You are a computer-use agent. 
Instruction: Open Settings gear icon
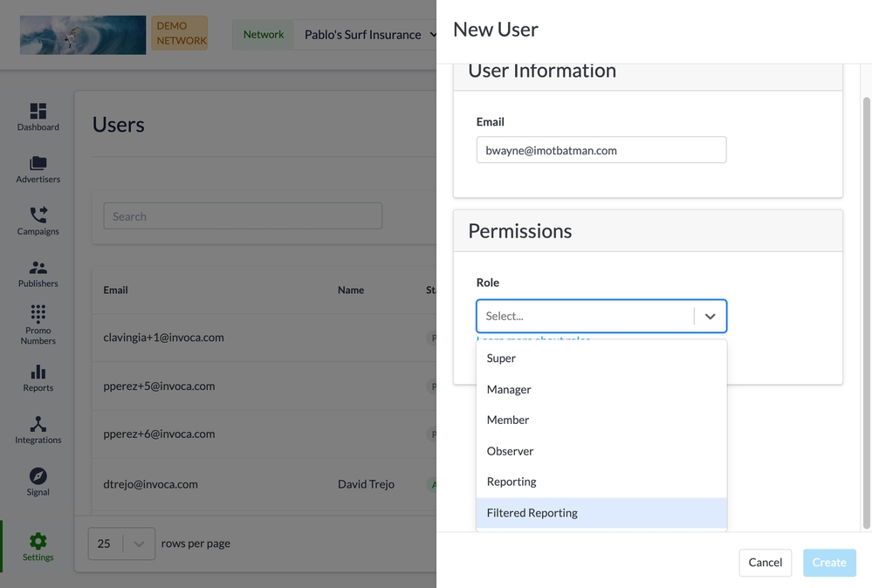click(38, 541)
